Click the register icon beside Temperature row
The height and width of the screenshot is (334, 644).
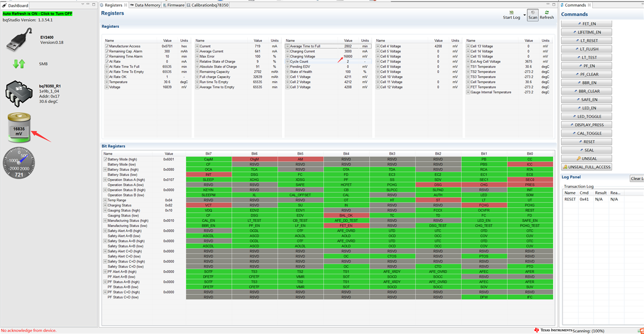pyautogui.click(x=107, y=82)
